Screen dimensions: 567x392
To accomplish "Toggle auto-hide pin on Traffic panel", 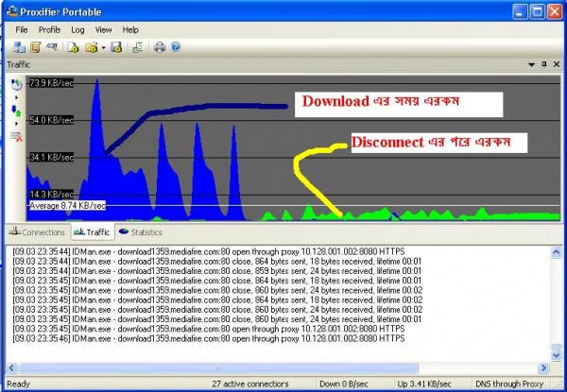I will [x=544, y=64].
